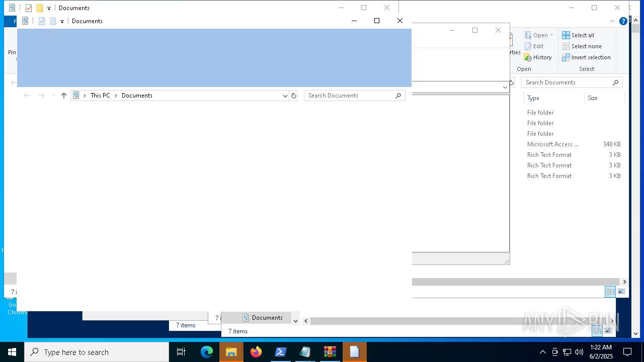
Task: Collapse the ribbon with the chevron next to Help
Action: click(x=612, y=21)
